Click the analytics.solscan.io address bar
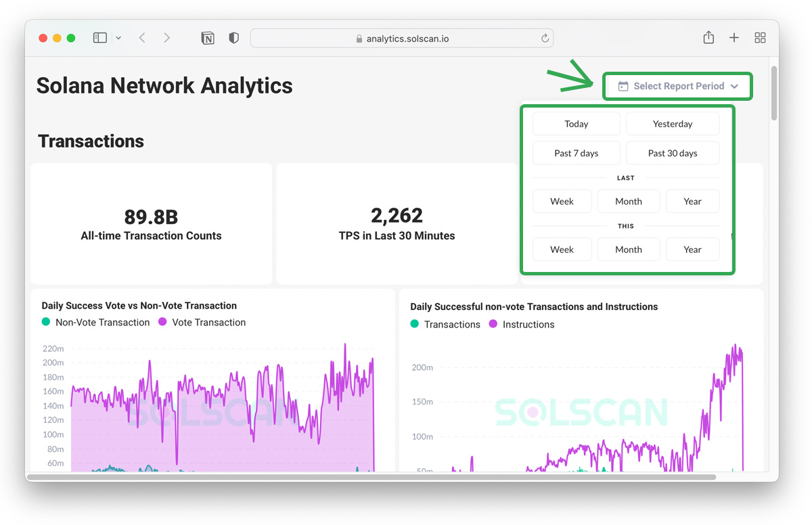Screen dimensions: 812x525 (402, 39)
